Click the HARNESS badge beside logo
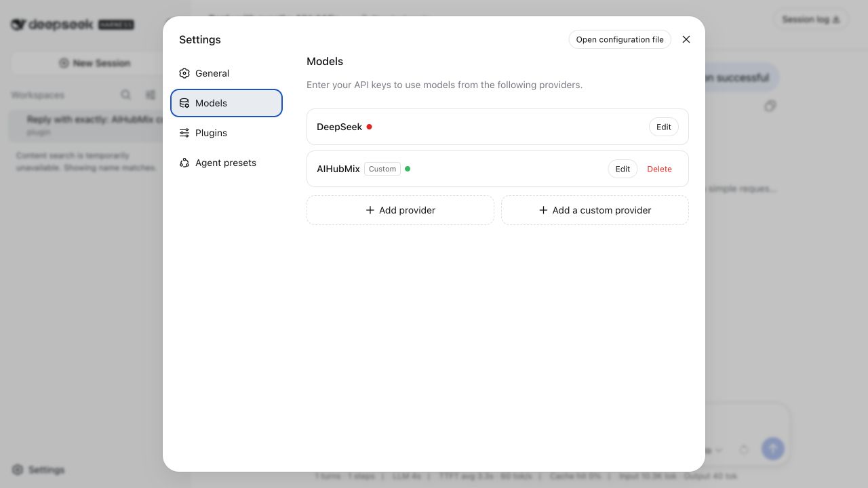This screenshot has width=868, height=488. coord(116,24)
